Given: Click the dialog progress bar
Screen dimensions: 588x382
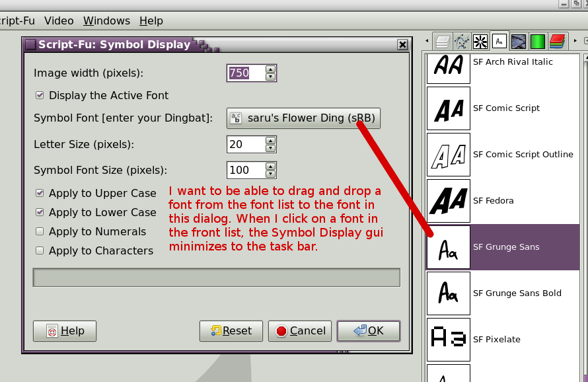Looking at the screenshot, I should (217, 278).
